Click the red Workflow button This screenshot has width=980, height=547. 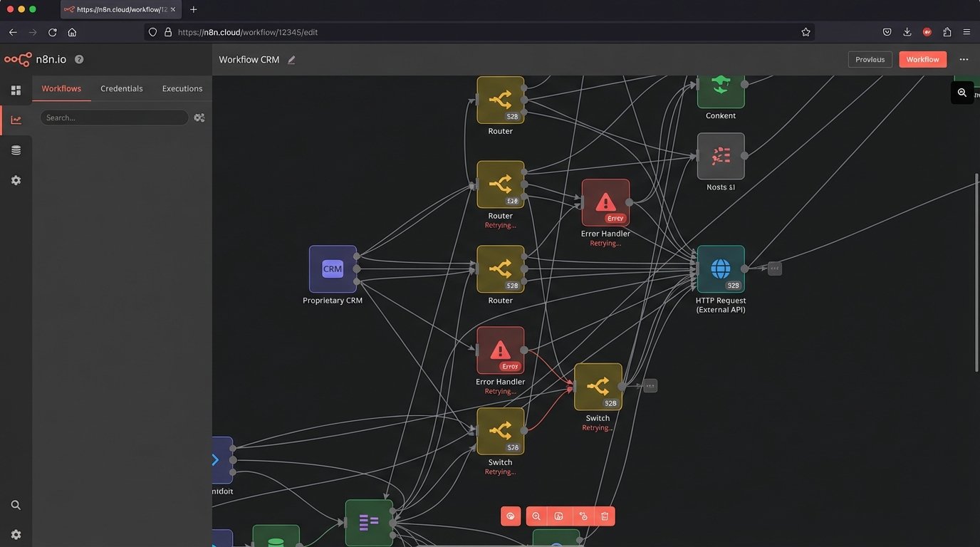click(x=922, y=60)
